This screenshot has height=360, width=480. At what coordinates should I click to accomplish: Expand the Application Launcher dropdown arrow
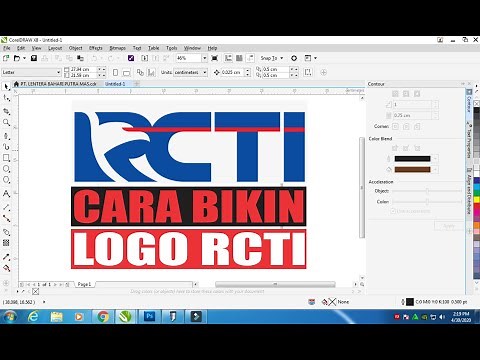tap(316, 58)
